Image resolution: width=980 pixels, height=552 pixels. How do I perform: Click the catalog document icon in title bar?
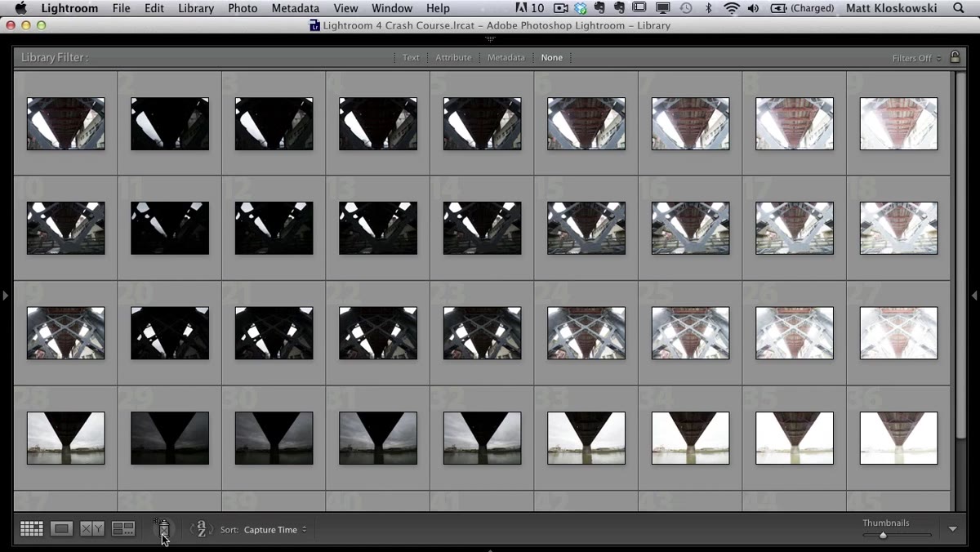(x=314, y=25)
